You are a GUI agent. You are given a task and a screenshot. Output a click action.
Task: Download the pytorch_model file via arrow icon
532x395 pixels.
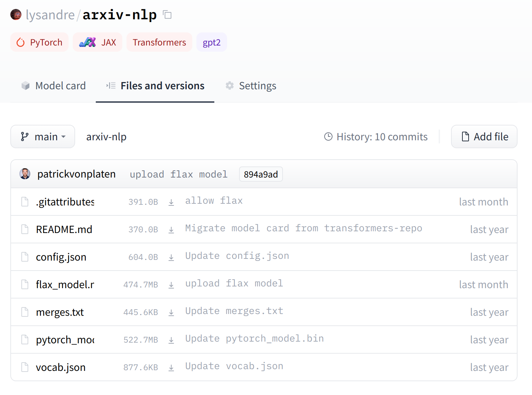point(171,340)
